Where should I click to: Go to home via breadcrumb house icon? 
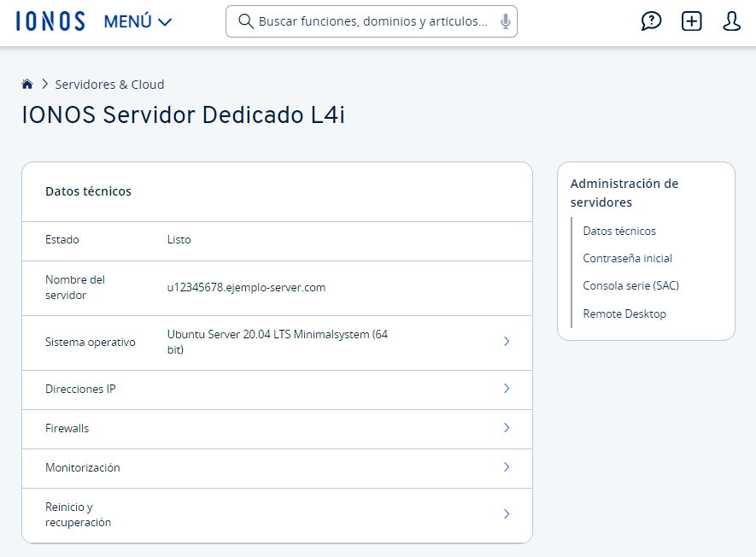[x=27, y=85]
